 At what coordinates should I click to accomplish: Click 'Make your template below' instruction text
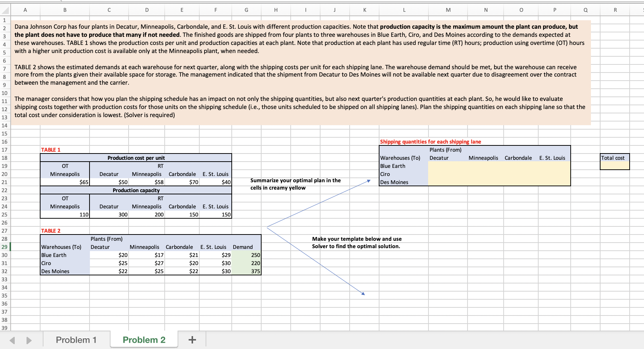(357, 243)
